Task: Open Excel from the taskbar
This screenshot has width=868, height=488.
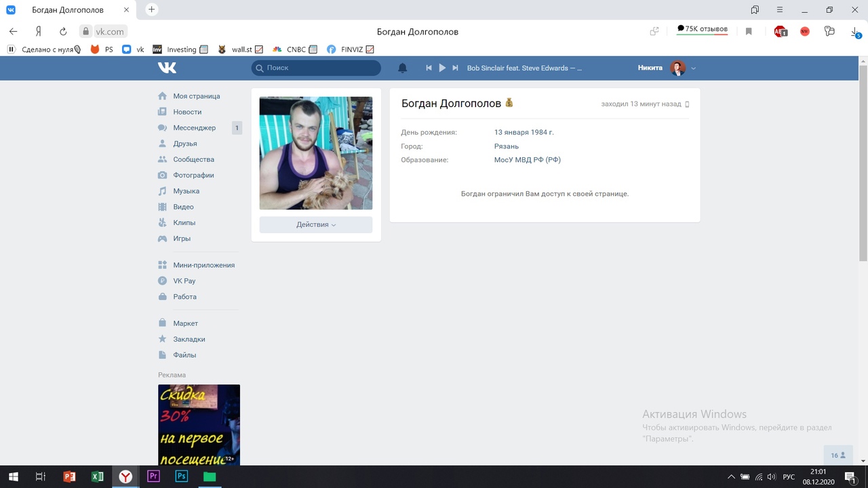Action: tap(97, 476)
